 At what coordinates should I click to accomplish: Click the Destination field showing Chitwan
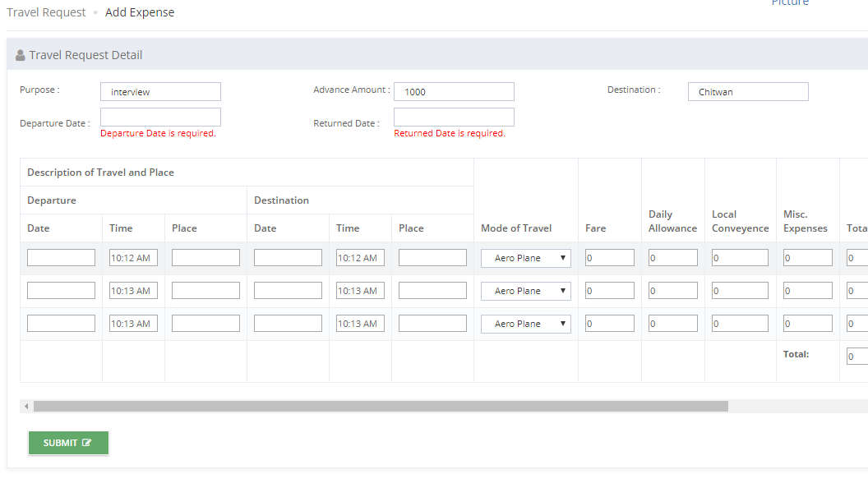[x=748, y=92]
